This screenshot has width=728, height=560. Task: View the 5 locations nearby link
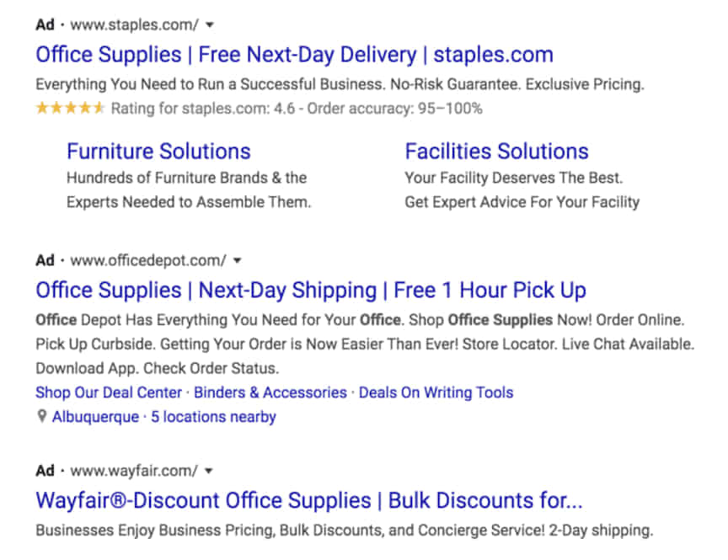[213, 417]
